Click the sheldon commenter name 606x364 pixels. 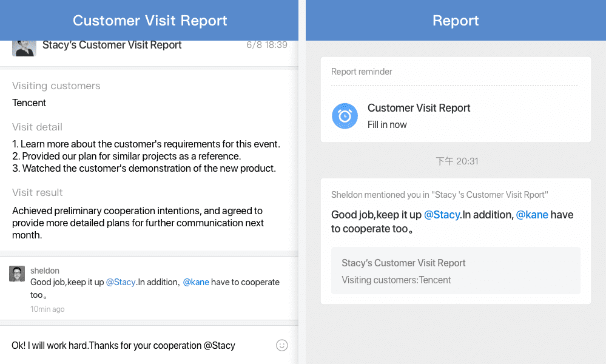[x=45, y=271]
